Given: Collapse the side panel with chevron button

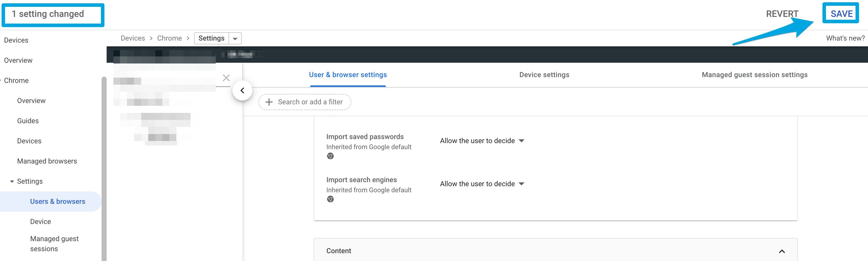Looking at the screenshot, I should pyautogui.click(x=242, y=90).
